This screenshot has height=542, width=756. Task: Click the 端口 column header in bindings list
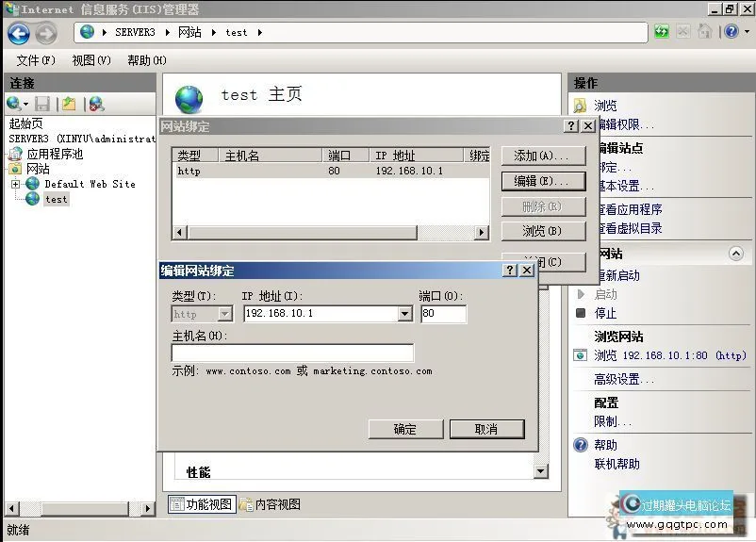(346, 156)
